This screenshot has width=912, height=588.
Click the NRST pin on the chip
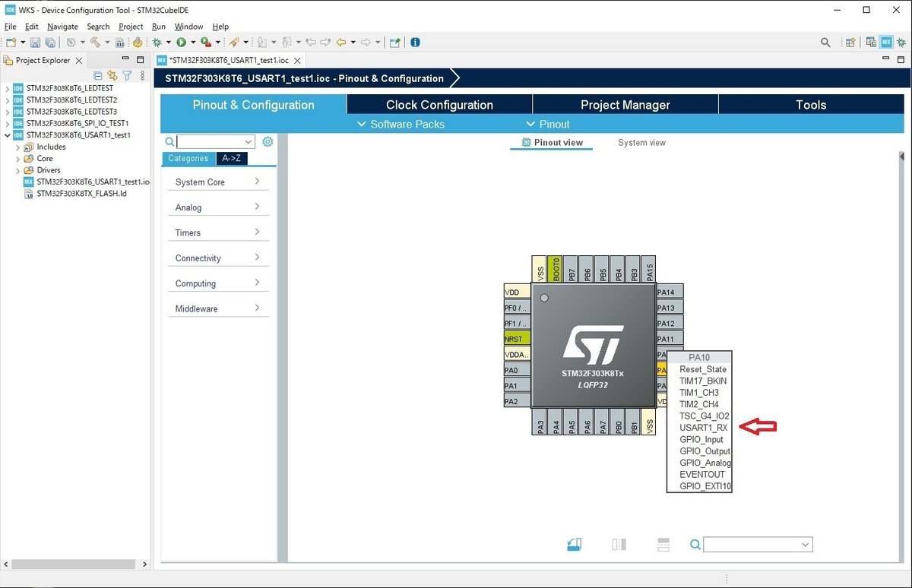tap(518, 339)
